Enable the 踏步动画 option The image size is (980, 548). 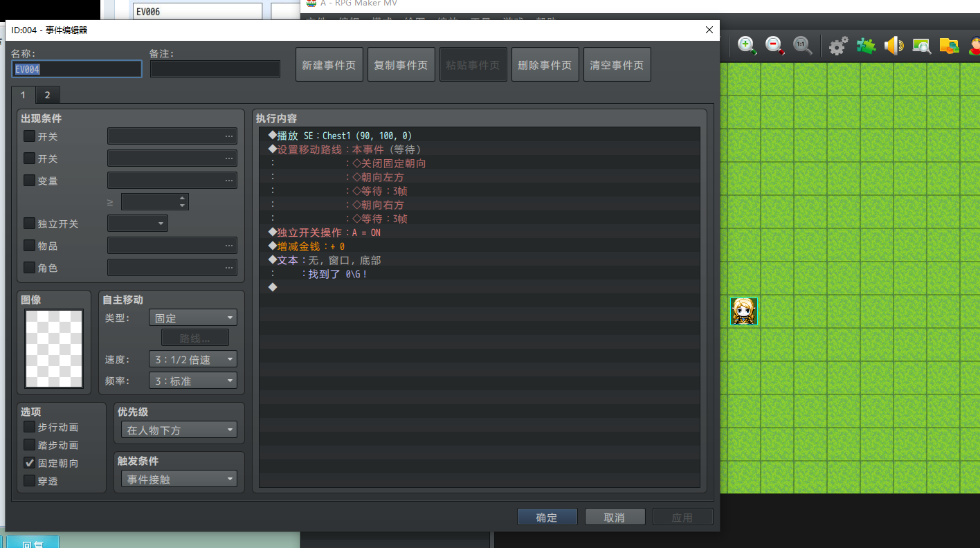pyautogui.click(x=29, y=445)
